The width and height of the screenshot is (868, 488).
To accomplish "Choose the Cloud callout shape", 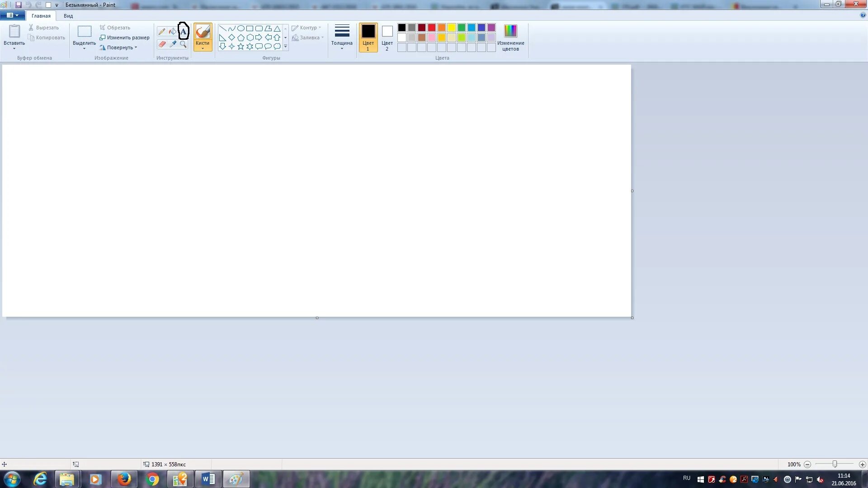I will (x=277, y=46).
